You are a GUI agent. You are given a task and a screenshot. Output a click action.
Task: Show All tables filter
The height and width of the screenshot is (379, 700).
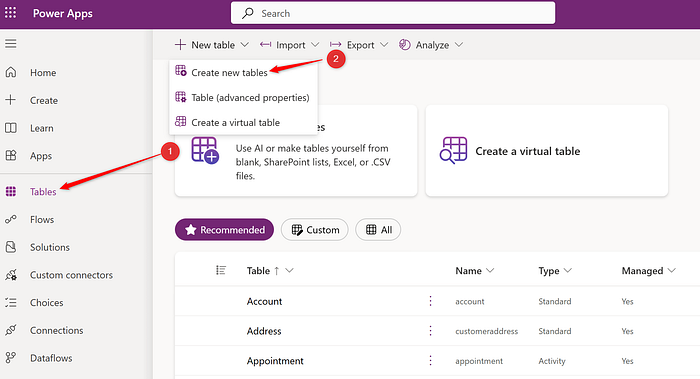(378, 229)
